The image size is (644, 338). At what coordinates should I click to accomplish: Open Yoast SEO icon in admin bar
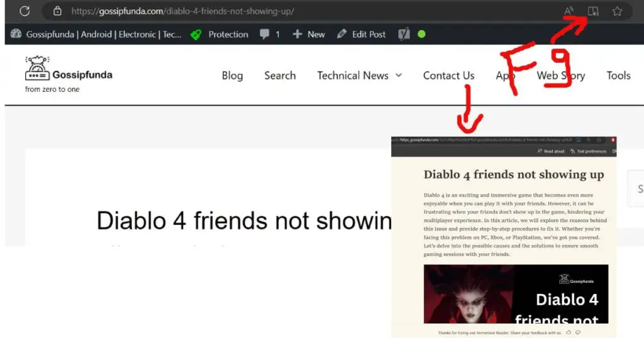tap(404, 35)
